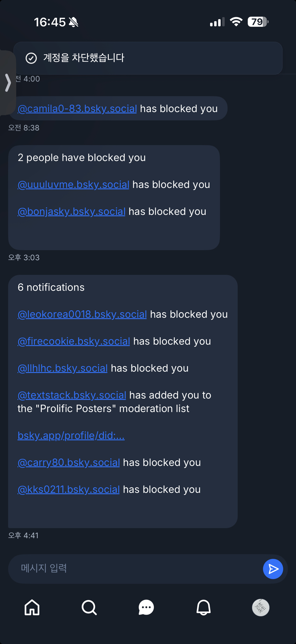296x644 pixels.
Task: Open @textstack.bsky.social profile link
Action: point(72,395)
